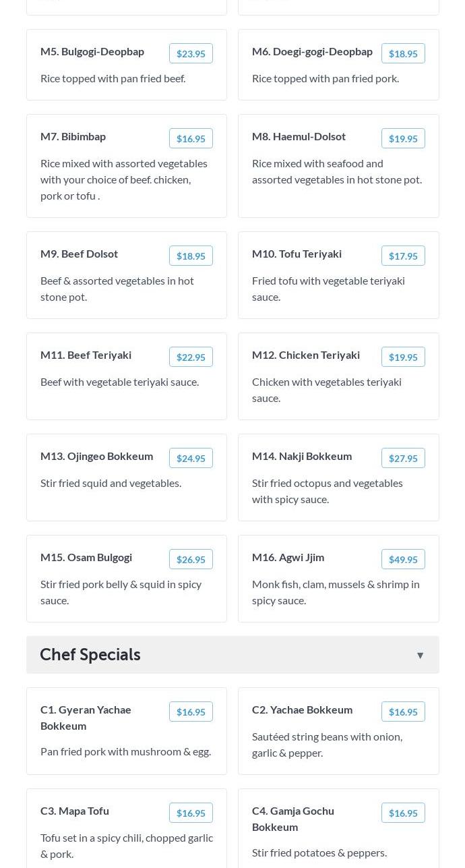465x868 pixels.
Task: Select the $16.95 price for Bibimbap
Action: tap(191, 139)
